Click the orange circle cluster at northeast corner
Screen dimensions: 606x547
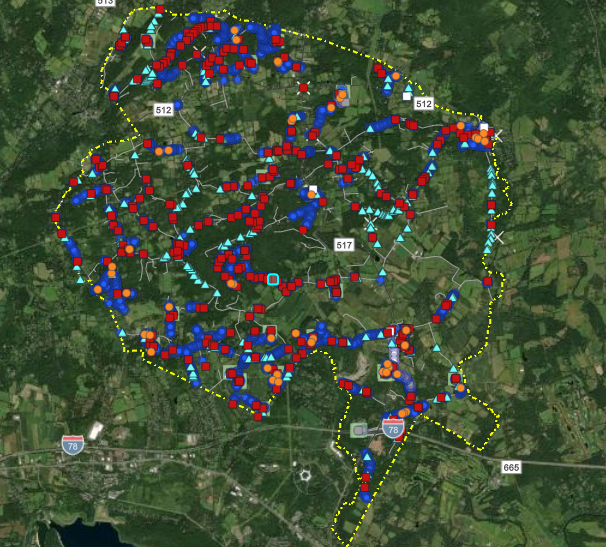pyautogui.click(x=483, y=134)
